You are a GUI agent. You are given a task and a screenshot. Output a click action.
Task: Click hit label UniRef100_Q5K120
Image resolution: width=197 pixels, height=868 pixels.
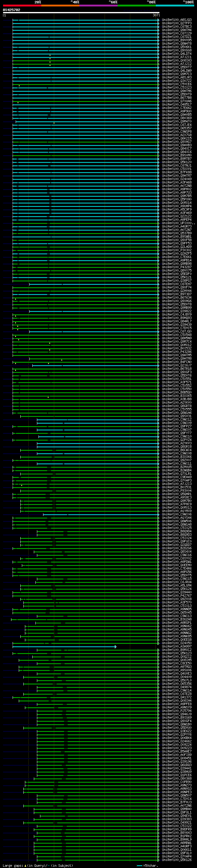[177, 162]
